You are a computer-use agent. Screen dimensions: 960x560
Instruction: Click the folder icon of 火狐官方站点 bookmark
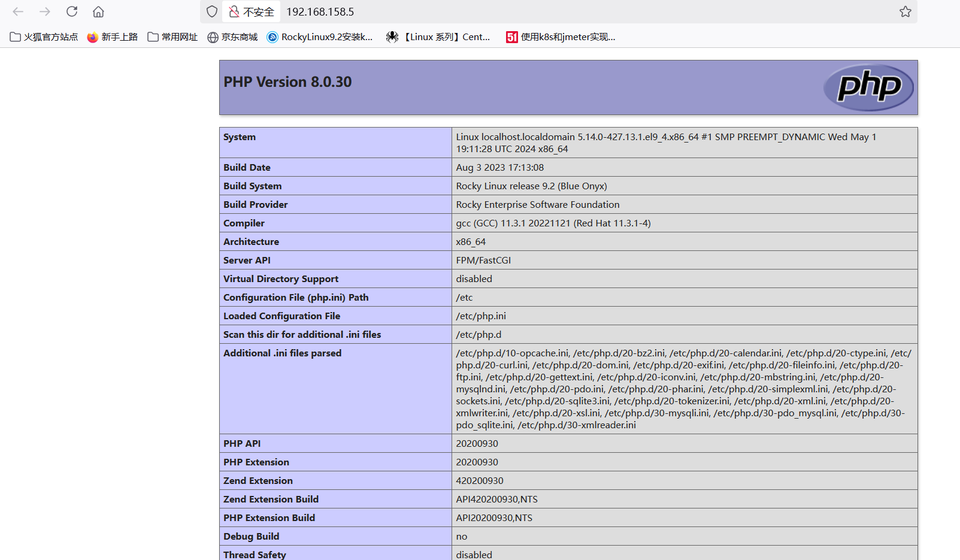click(x=16, y=37)
